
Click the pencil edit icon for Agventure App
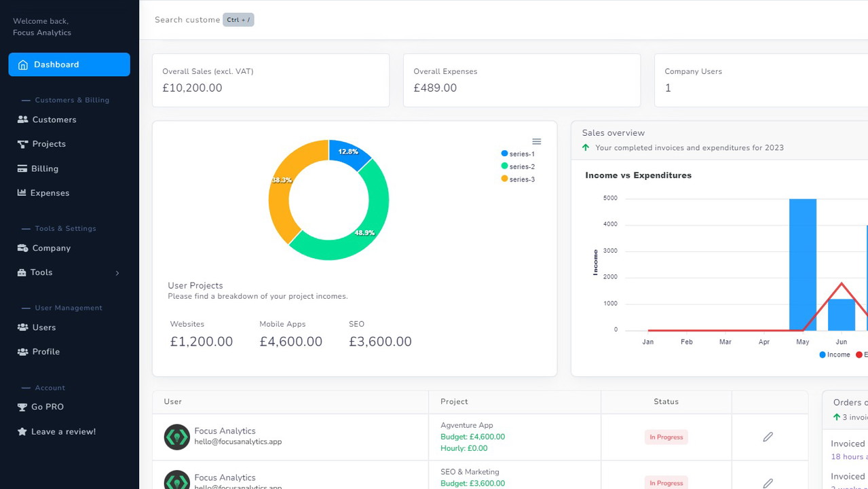[768, 437]
